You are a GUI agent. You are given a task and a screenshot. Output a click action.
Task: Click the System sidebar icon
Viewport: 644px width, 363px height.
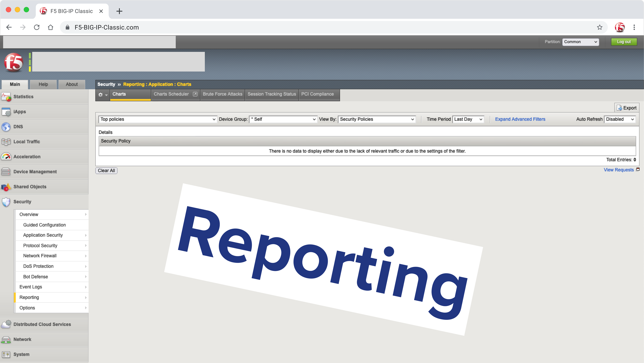pyautogui.click(x=6, y=354)
